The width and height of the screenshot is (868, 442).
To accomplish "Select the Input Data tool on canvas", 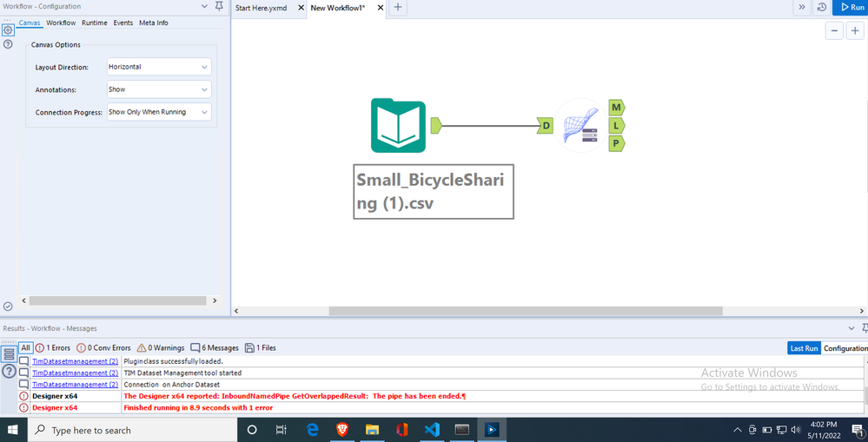I will tap(398, 125).
